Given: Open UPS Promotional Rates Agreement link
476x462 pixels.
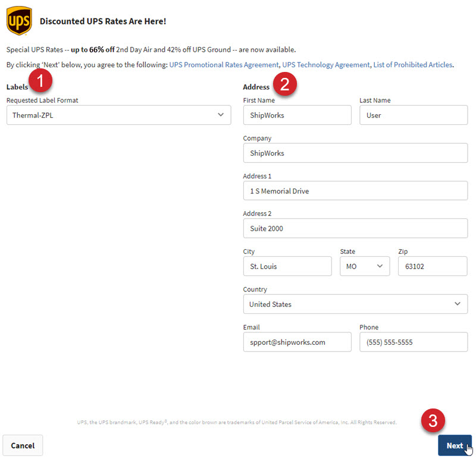Looking at the screenshot, I should tap(224, 65).
